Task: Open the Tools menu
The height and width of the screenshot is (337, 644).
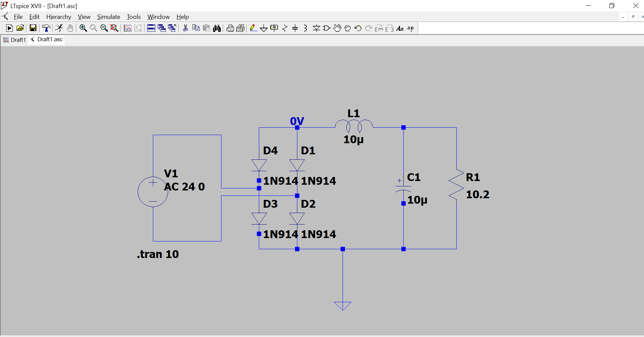Action: tap(134, 17)
